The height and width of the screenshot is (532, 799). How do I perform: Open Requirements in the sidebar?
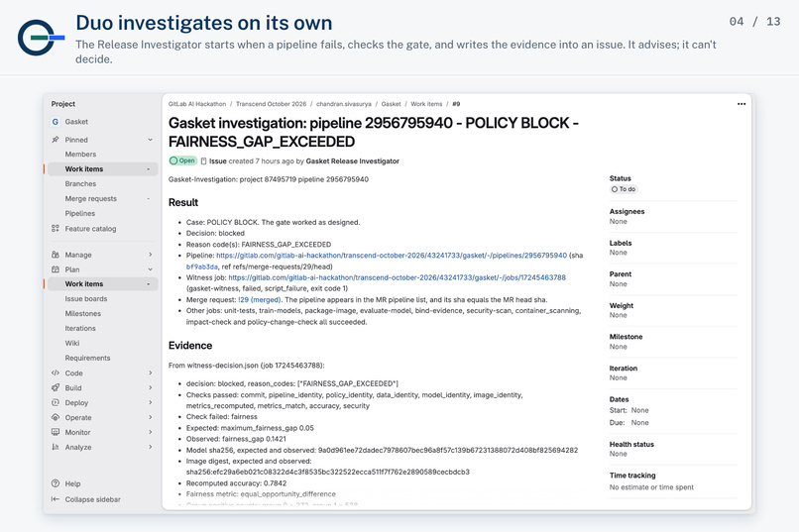[87, 358]
